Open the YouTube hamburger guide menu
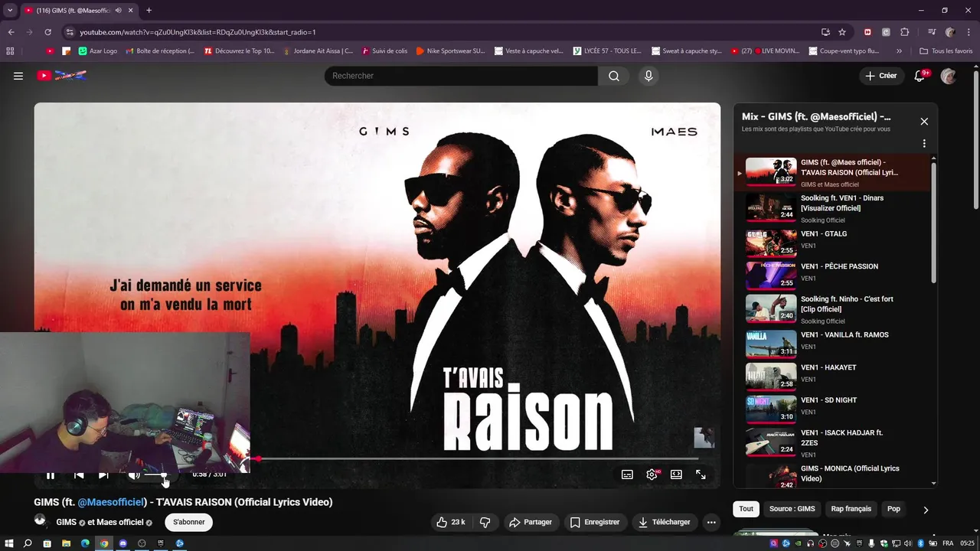 tap(18, 76)
